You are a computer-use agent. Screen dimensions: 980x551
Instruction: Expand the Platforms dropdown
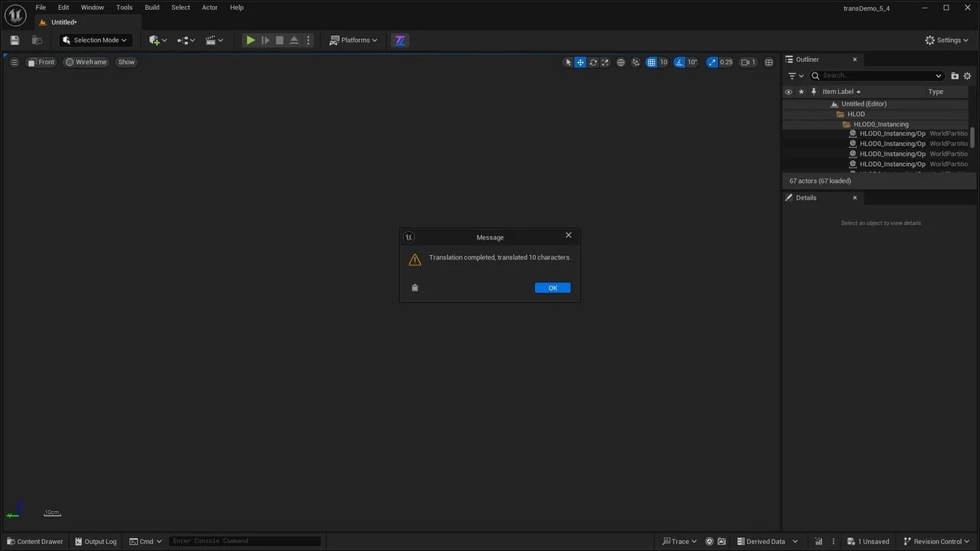(x=354, y=41)
